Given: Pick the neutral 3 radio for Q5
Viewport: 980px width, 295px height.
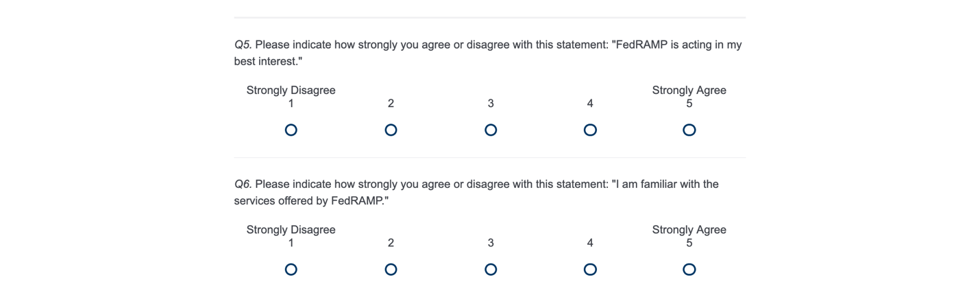Looking at the screenshot, I should click(491, 130).
